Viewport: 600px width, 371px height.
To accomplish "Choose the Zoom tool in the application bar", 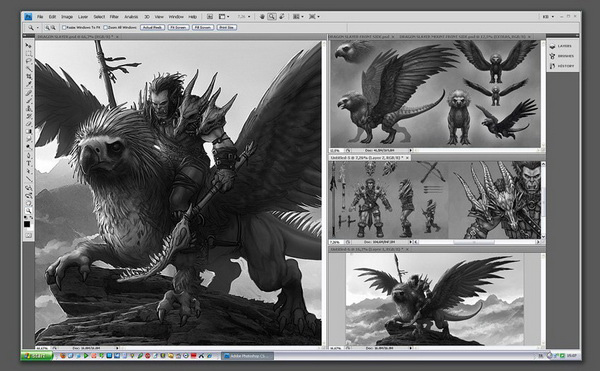I will click(272, 16).
